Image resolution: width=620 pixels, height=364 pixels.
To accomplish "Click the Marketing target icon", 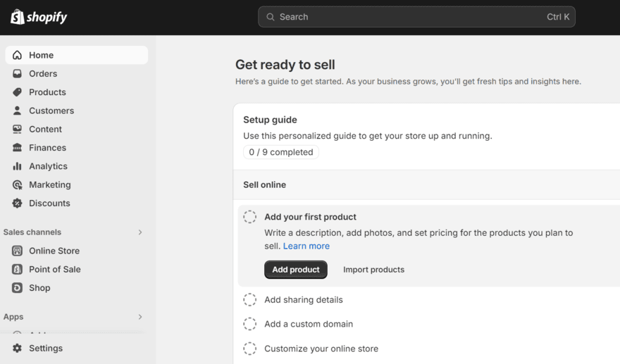I will coord(17,184).
